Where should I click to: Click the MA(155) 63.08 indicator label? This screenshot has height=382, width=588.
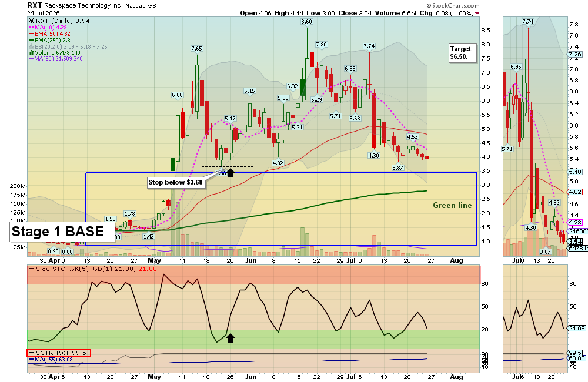pyautogui.click(x=51, y=360)
